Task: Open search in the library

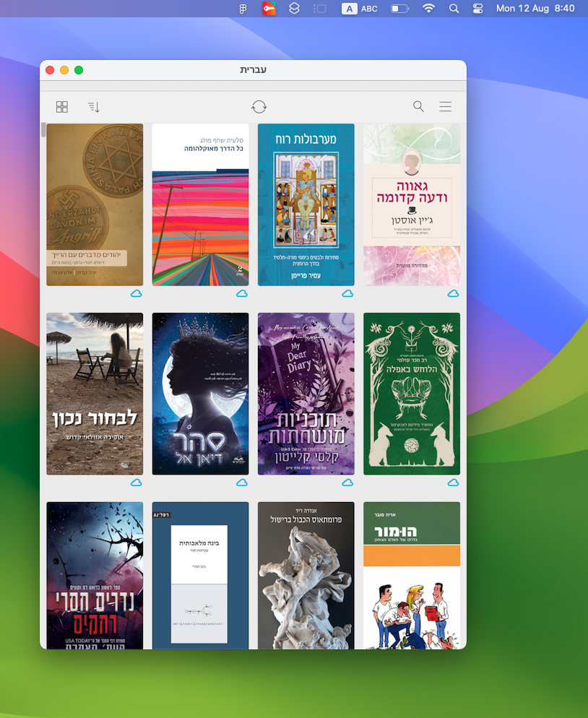Action: pyautogui.click(x=418, y=106)
